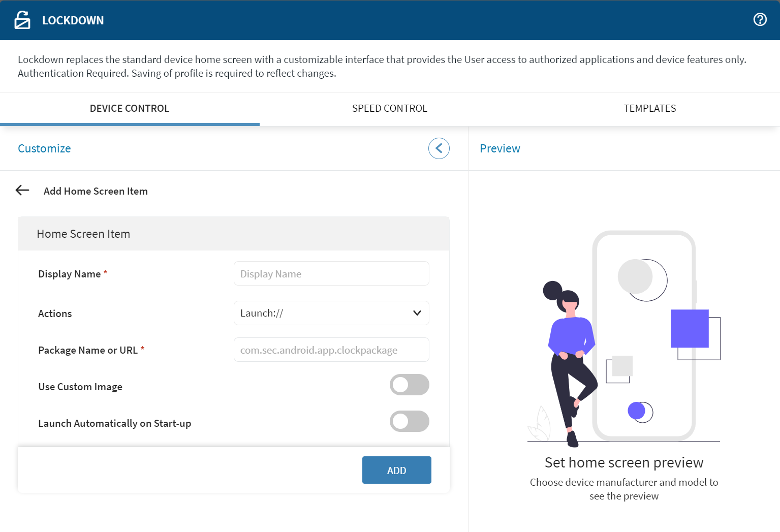This screenshot has height=532, width=780.
Task: Click the dropdown arrow in Actions field
Action: [417, 313]
